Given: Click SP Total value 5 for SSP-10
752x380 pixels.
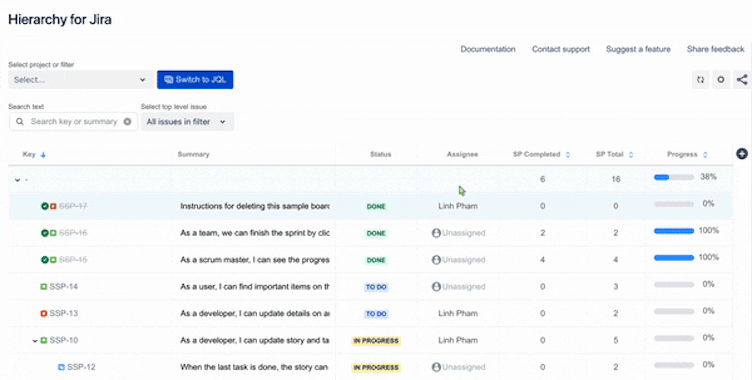Looking at the screenshot, I should pyautogui.click(x=616, y=341).
